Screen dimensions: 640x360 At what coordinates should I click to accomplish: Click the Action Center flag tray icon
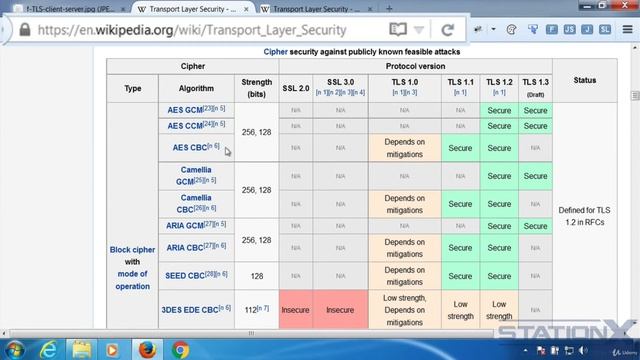(541, 350)
